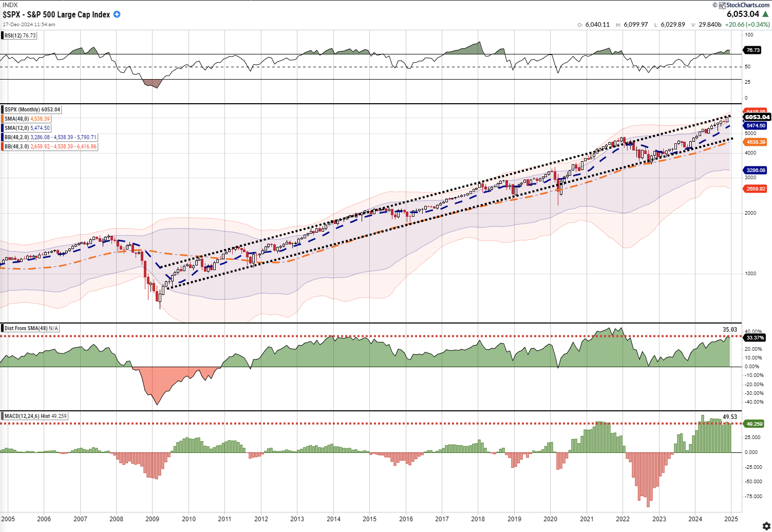Click the 1000 price axis label
Image resolution: width=772 pixels, height=532 pixels.
tap(750, 273)
